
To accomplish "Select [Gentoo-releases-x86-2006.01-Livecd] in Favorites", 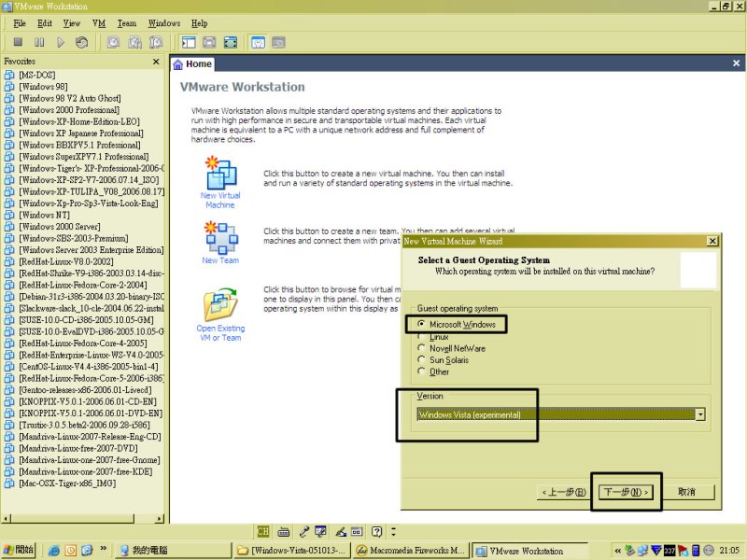I will [86, 390].
